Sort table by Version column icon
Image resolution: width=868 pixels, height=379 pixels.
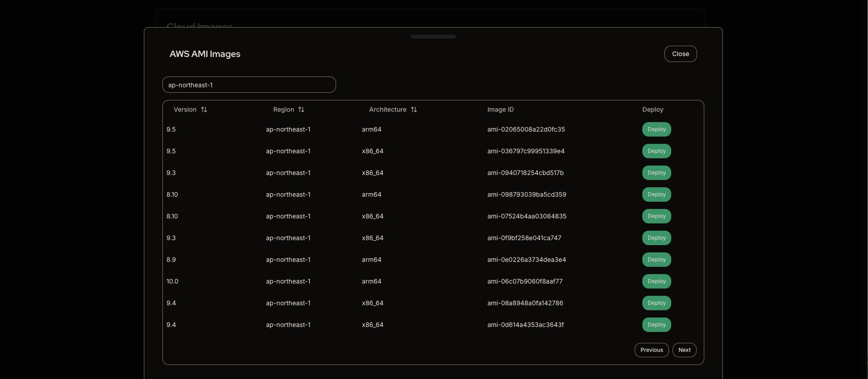[204, 109]
